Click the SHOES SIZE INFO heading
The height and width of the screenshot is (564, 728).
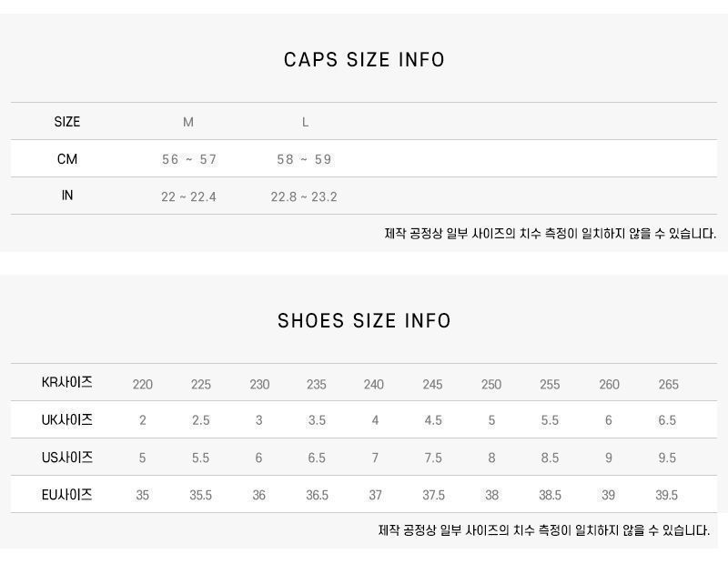point(364,321)
